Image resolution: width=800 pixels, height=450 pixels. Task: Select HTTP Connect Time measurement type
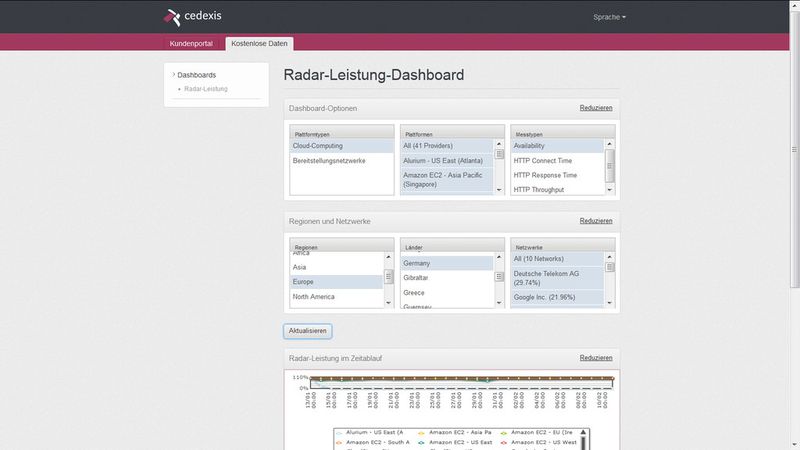558,161
